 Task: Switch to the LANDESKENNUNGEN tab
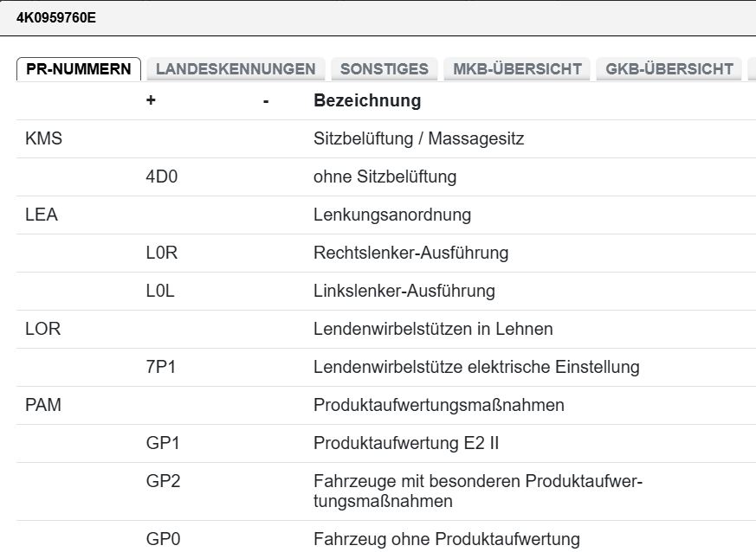tap(236, 69)
